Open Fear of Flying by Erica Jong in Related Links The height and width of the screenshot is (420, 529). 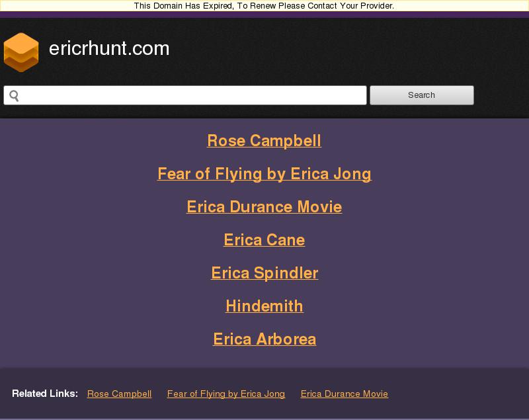226,394
